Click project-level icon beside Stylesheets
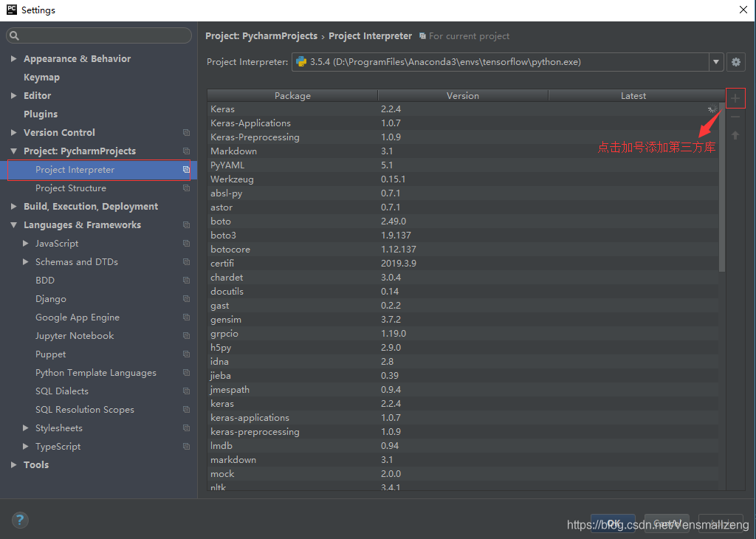The height and width of the screenshot is (539, 756). 186,428
